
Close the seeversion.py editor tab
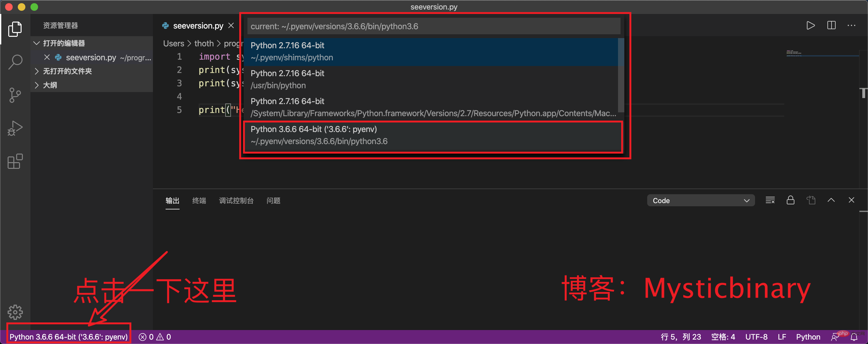click(x=231, y=26)
